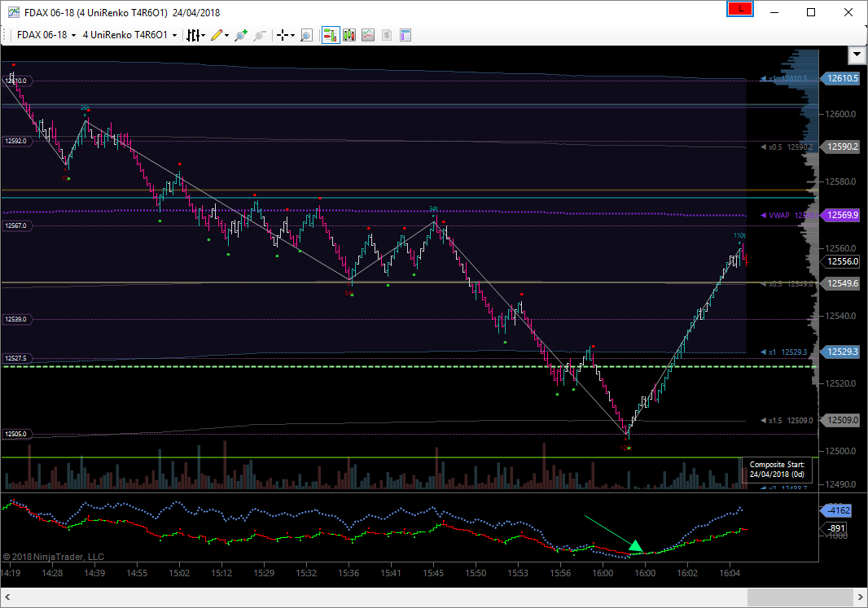Viewport: 868px width, 608px height.
Task: Open the Indicators icon
Action: 368,36
